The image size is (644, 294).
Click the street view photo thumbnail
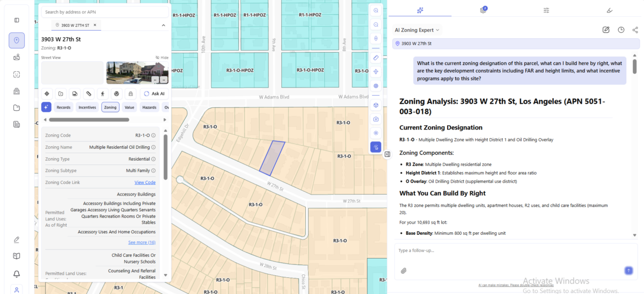[137, 73]
